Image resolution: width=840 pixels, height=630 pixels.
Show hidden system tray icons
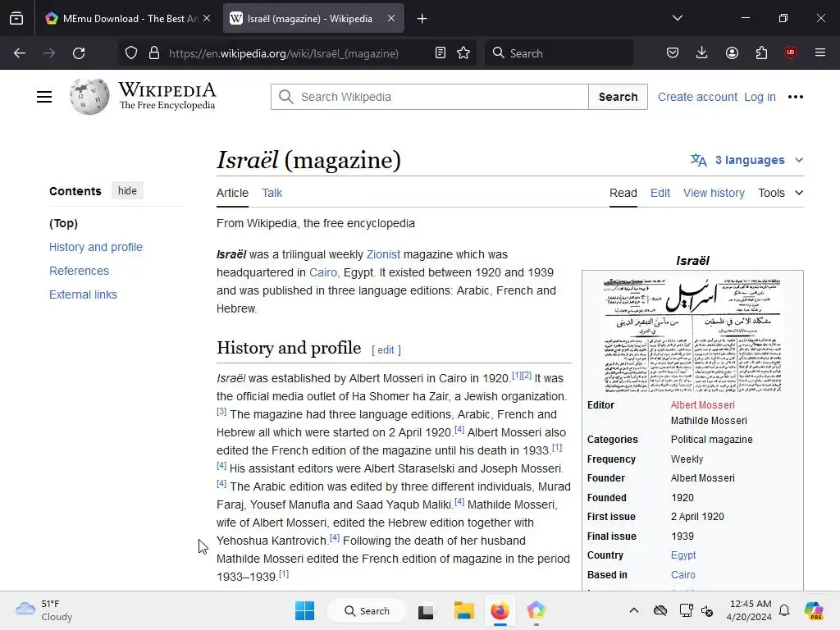coord(634,610)
